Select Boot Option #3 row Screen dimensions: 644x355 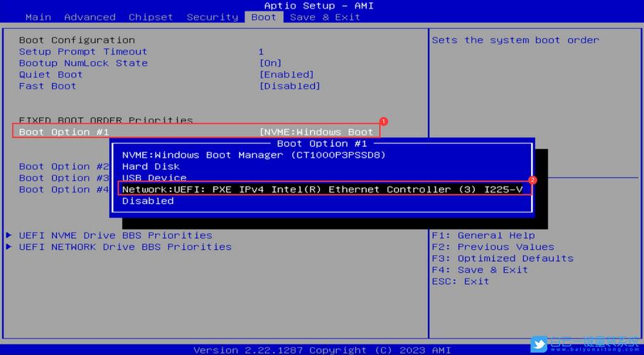[x=64, y=178]
